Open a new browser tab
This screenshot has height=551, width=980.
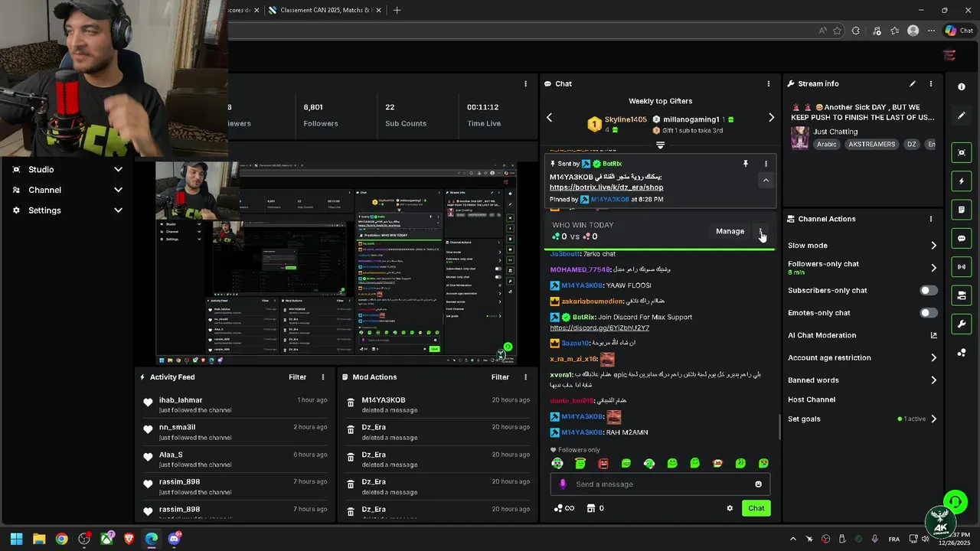pos(397,10)
